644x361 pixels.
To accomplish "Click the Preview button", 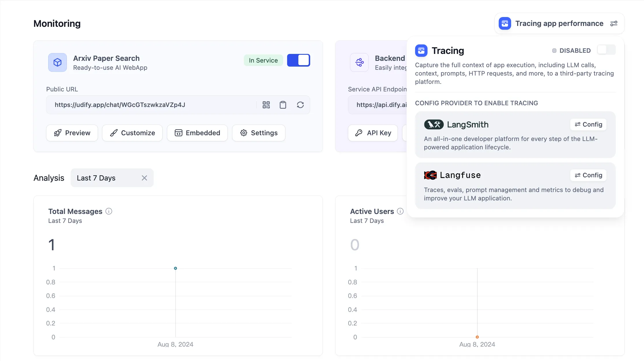I will pos(72,133).
